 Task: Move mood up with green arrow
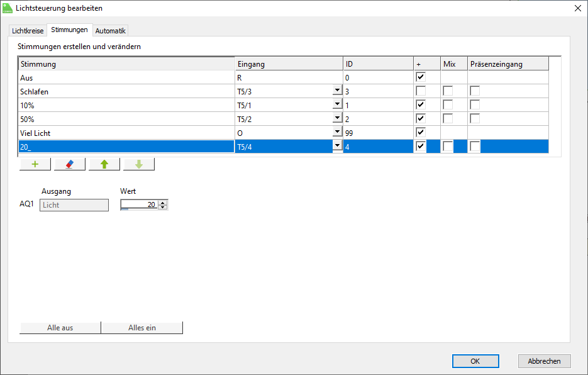104,164
